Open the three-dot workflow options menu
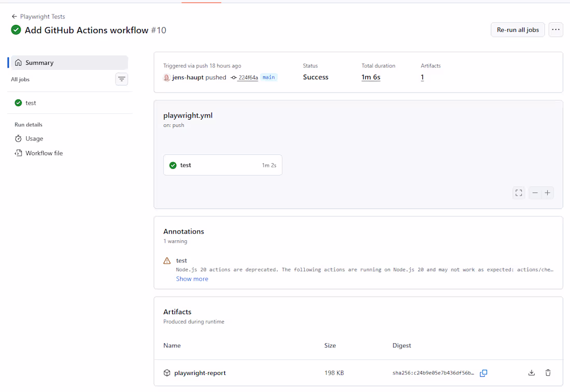The height and width of the screenshot is (392, 570). [x=556, y=30]
